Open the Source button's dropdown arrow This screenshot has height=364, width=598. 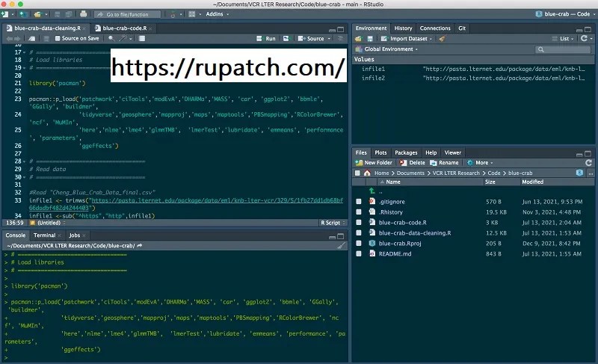tap(329, 39)
